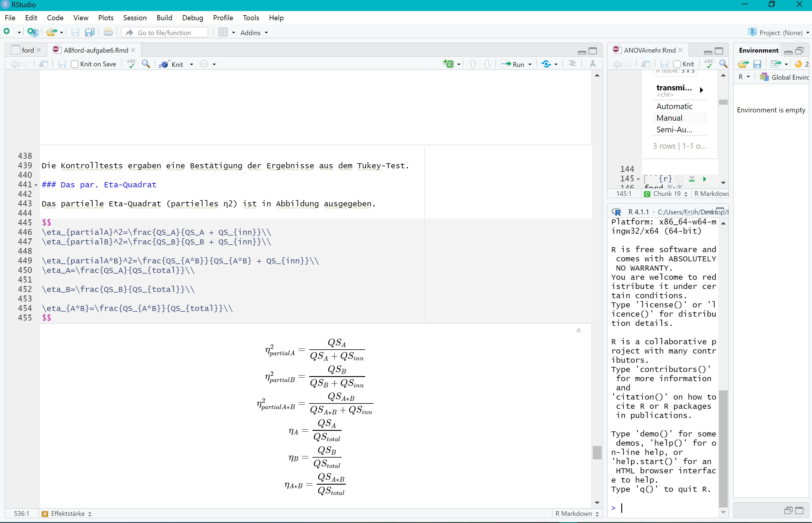Click the R Markdown file type selector
Viewport: 812px width, 523px height.
coord(577,513)
